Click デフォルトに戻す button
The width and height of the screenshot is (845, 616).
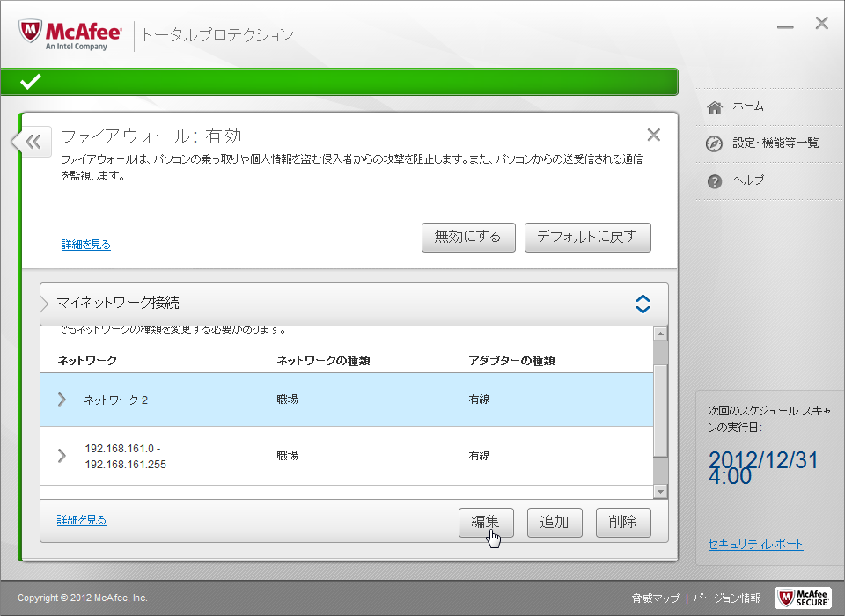[x=587, y=237]
